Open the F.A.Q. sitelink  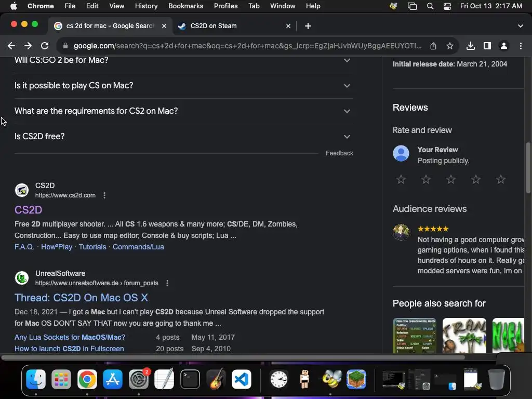coord(24,247)
